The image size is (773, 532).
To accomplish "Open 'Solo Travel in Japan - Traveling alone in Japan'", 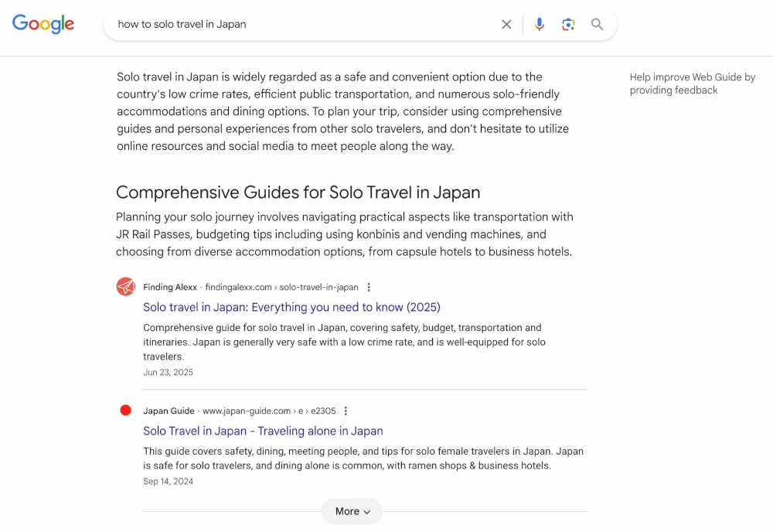I will [264, 431].
